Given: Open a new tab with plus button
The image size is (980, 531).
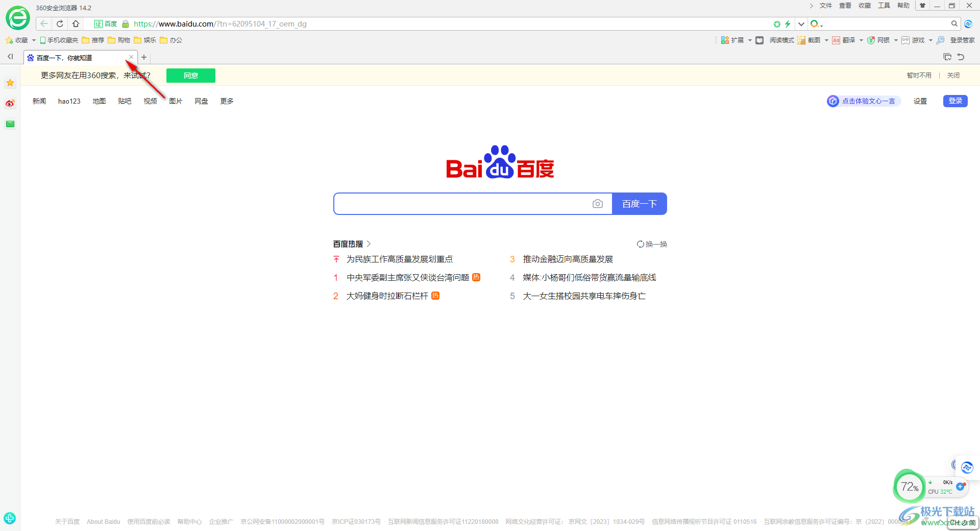Looking at the screenshot, I should (144, 57).
